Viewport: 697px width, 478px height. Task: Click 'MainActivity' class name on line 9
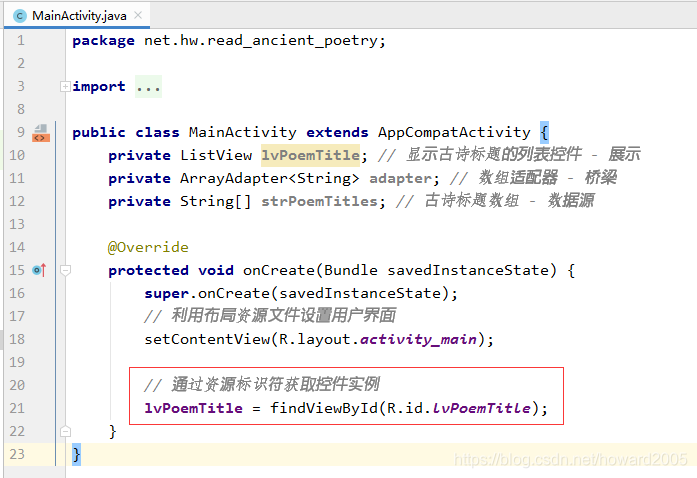(243, 133)
